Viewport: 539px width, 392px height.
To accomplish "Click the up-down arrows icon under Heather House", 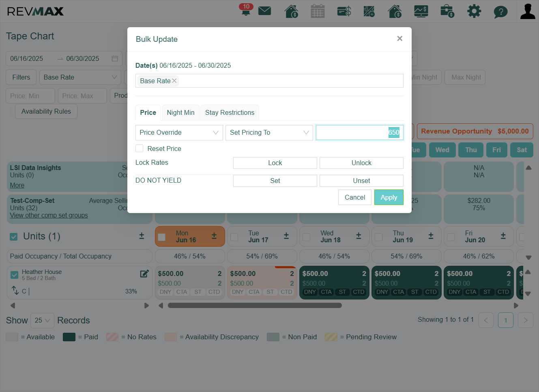I will click(15, 291).
